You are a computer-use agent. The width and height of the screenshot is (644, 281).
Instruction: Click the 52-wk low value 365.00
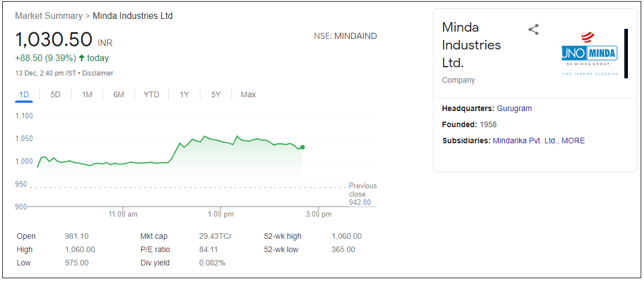coord(343,249)
